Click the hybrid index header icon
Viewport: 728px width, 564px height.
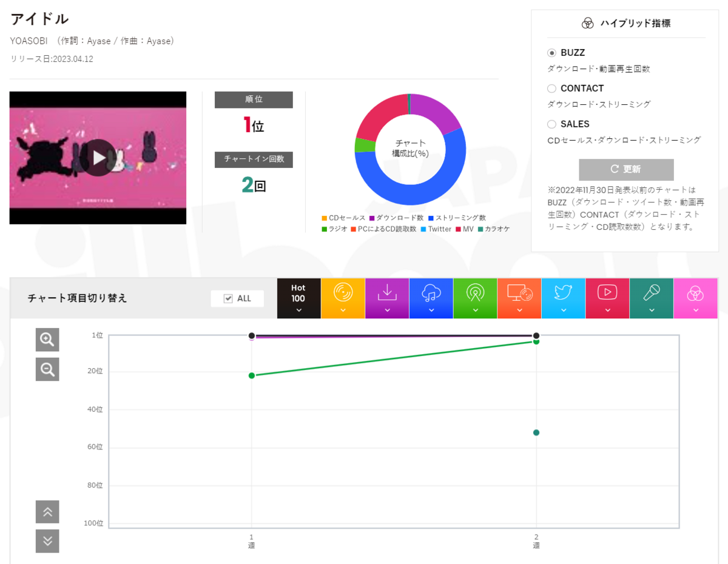[587, 24]
